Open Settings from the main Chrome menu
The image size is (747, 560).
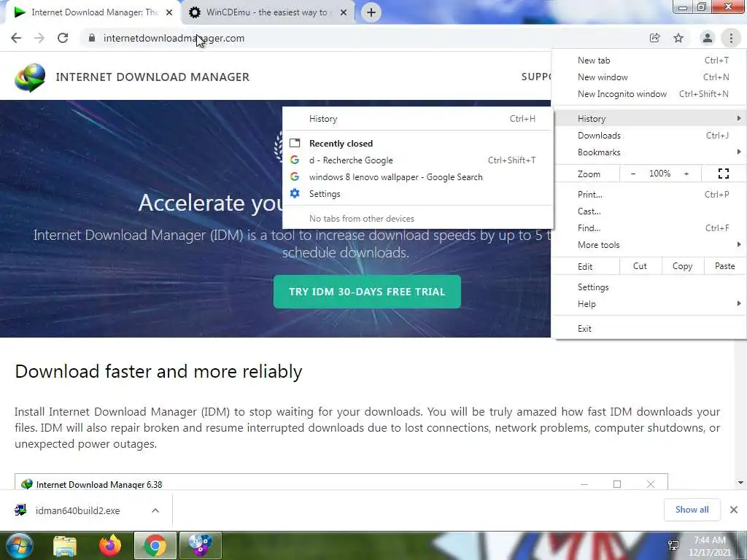point(649,287)
